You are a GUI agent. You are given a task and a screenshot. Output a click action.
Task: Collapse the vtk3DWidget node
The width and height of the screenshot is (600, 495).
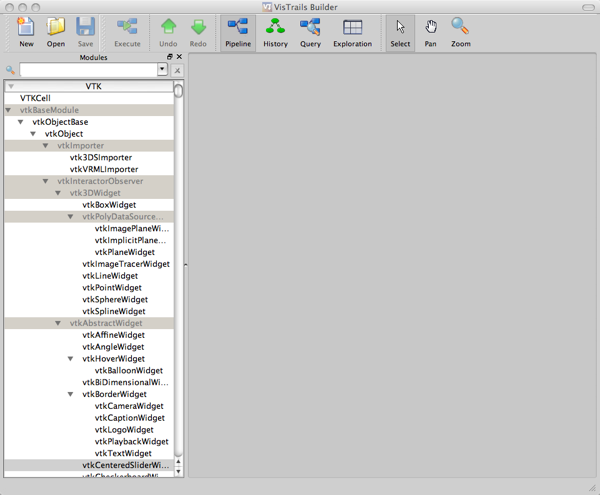tap(58, 193)
